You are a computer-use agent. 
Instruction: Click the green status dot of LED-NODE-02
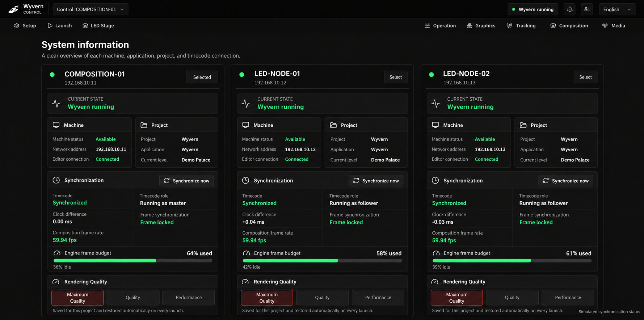click(x=432, y=75)
